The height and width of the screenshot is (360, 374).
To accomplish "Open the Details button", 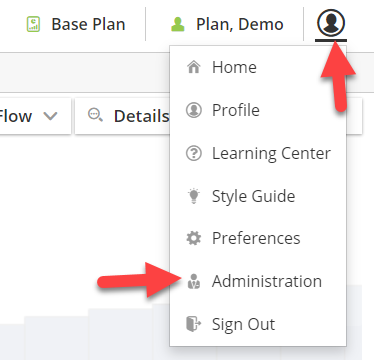I will pyautogui.click(x=122, y=116).
